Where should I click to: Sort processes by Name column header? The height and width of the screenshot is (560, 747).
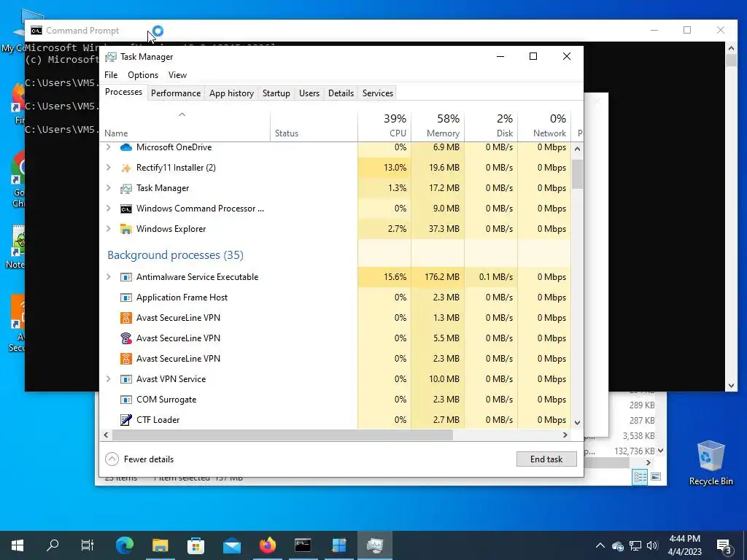pyautogui.click(x=185, y=125)
